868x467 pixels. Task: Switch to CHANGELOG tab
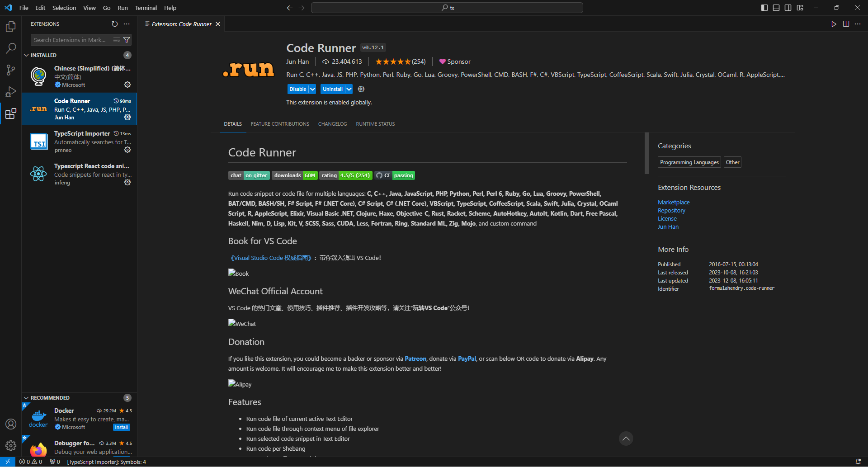pos(332,124)
